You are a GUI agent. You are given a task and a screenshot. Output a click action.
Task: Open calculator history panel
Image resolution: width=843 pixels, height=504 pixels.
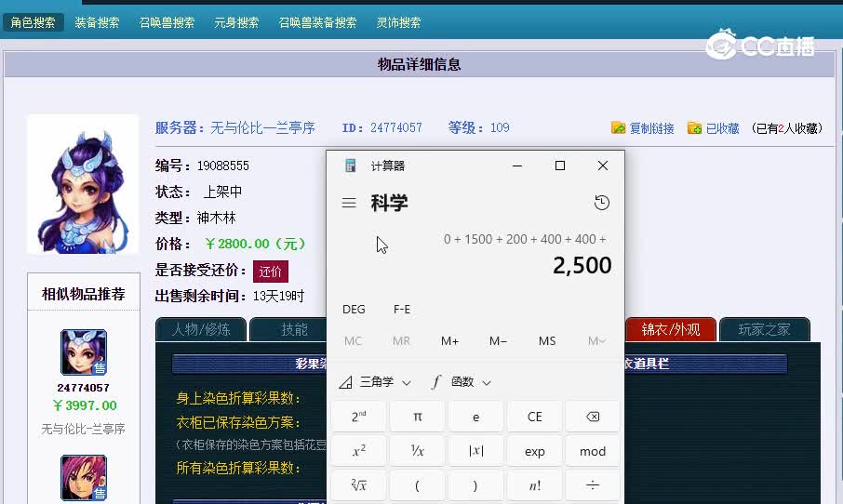click(x=602, y=203)
